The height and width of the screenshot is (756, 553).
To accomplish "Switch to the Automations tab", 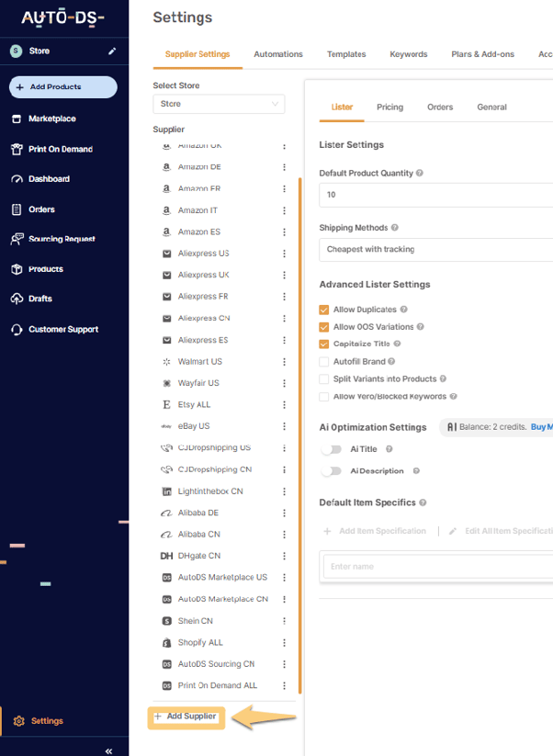I will (x=278, y=54).
